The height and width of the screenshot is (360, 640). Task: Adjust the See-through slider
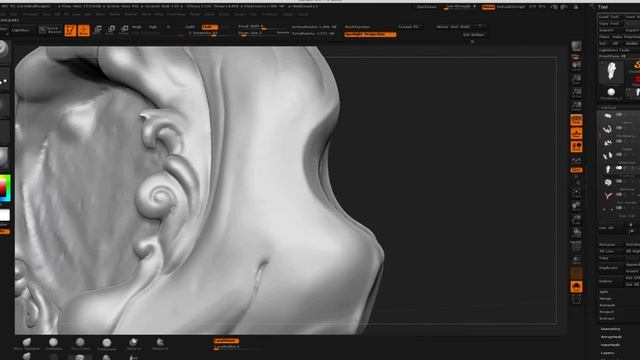(x=460, y=7)
